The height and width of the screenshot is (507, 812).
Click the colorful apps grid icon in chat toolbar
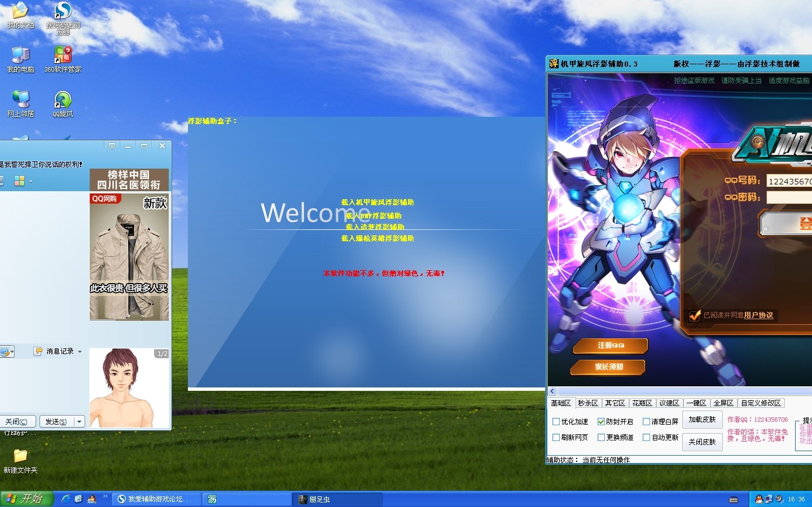pos(19,181)
